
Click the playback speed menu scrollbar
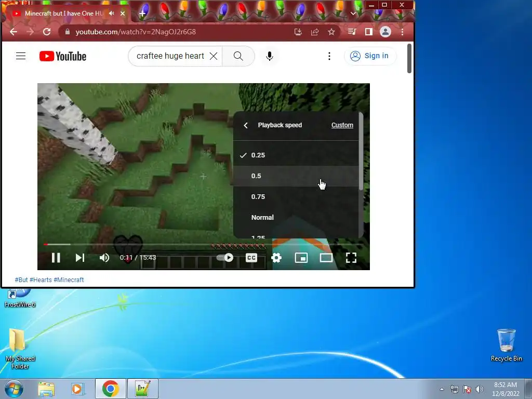point(361,152)
